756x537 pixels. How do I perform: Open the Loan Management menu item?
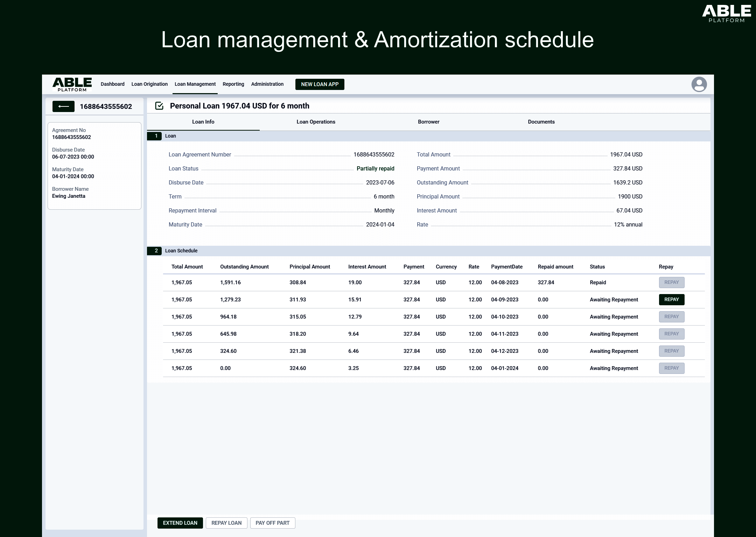point(195,84)
